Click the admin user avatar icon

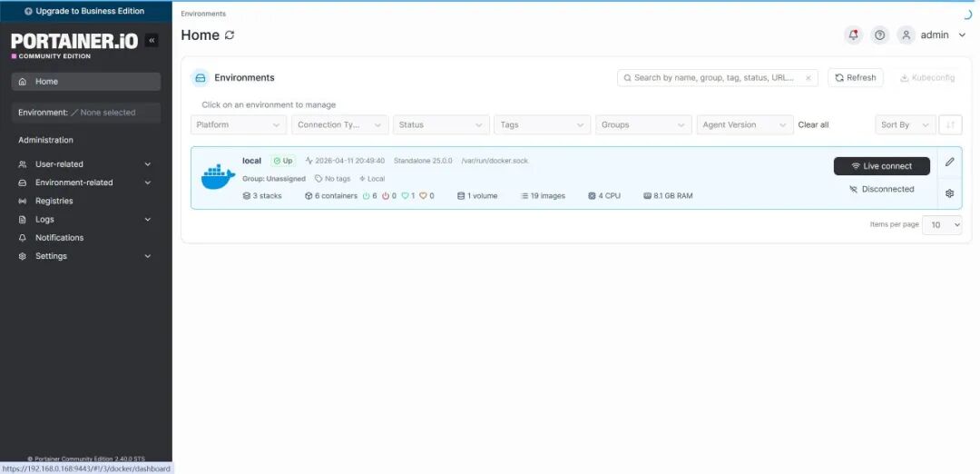tap(906, 35)
